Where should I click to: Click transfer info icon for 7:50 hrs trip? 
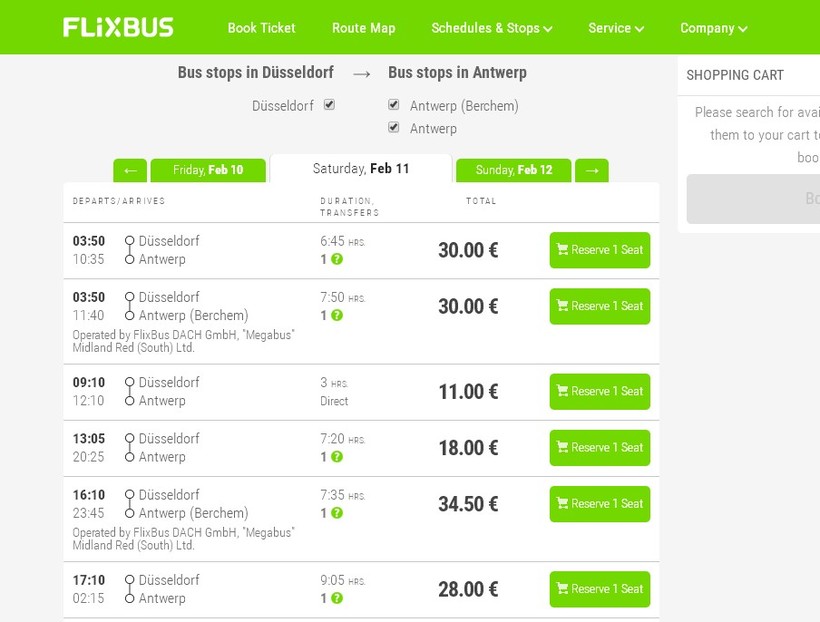pyautogui.click(x=337, y=316)
